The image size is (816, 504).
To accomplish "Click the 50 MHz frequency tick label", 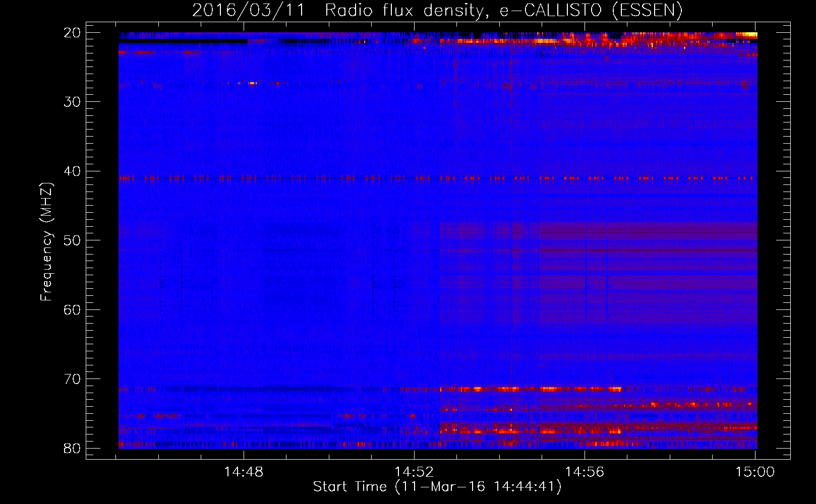I will [x=73, y=240].
